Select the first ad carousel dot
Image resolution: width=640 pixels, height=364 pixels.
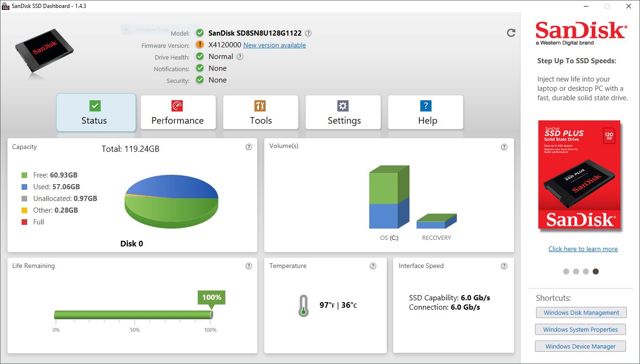(566, 271)
